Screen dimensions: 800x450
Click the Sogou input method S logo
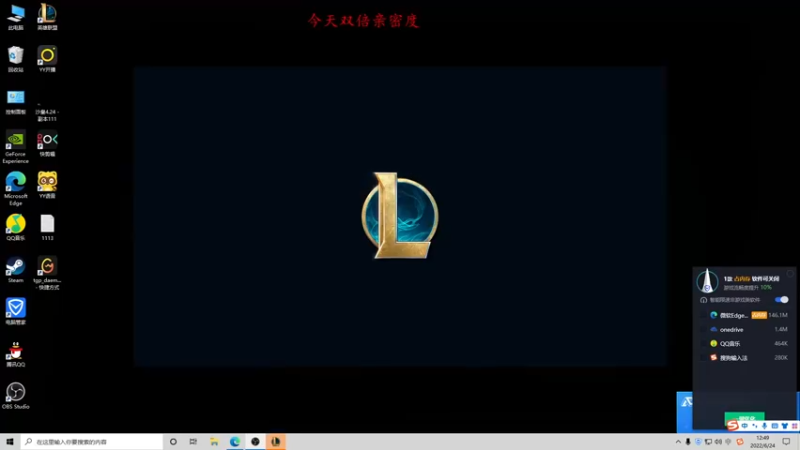733,426
